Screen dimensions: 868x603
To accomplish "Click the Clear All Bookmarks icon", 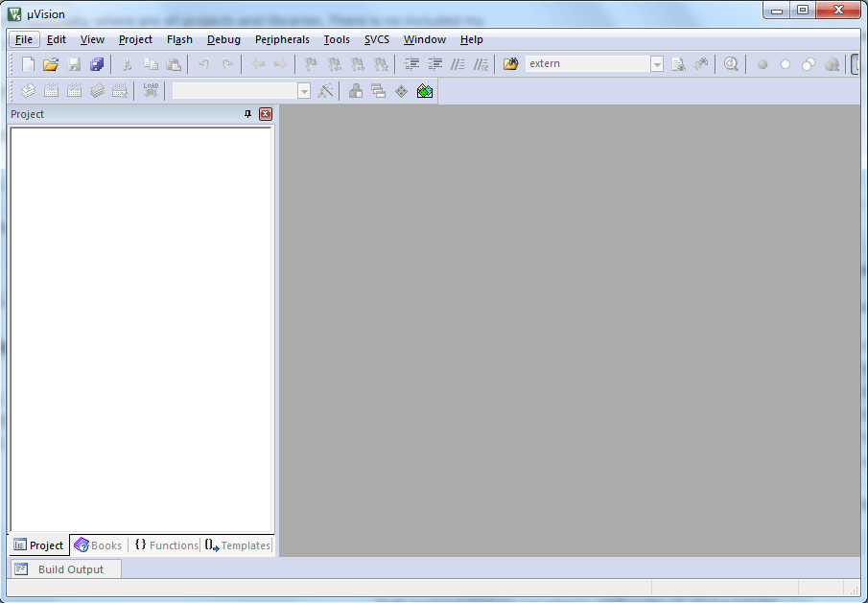I will [x=381, y=64].
